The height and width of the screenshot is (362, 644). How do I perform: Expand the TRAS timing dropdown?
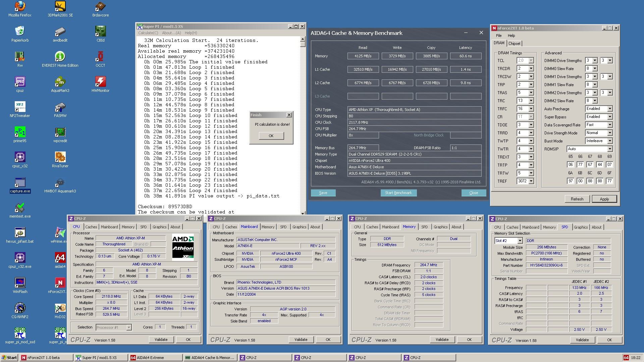[x=531, y=93]
